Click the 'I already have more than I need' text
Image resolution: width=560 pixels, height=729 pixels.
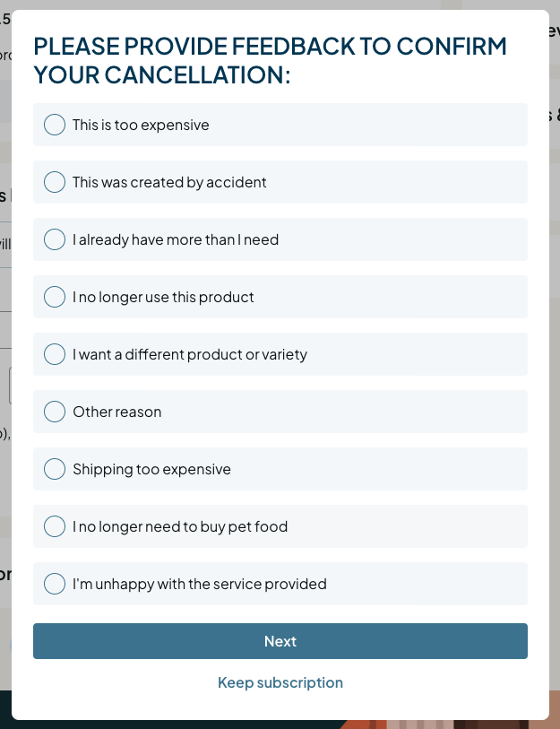[176, 240]
